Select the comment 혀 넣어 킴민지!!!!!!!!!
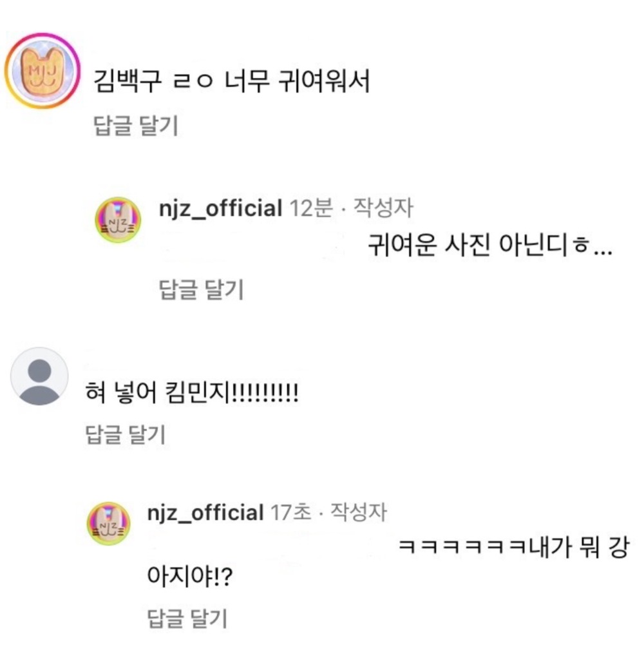 [192, 392]
